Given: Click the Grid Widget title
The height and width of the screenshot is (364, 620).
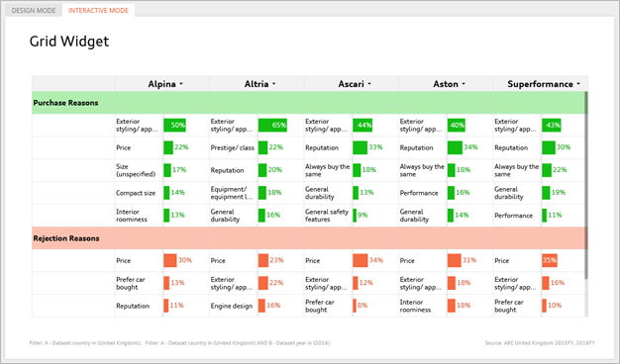Looking at the screenshot, I should 69,42.
